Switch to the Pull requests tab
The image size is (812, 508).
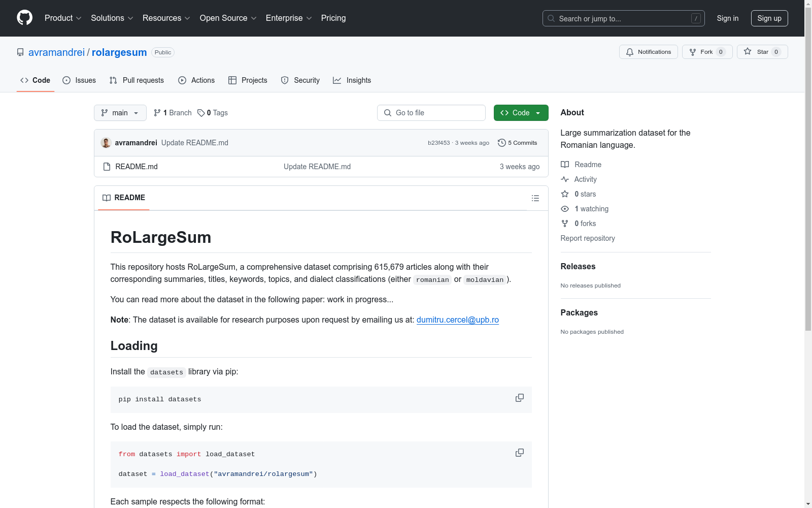[137, 80]
